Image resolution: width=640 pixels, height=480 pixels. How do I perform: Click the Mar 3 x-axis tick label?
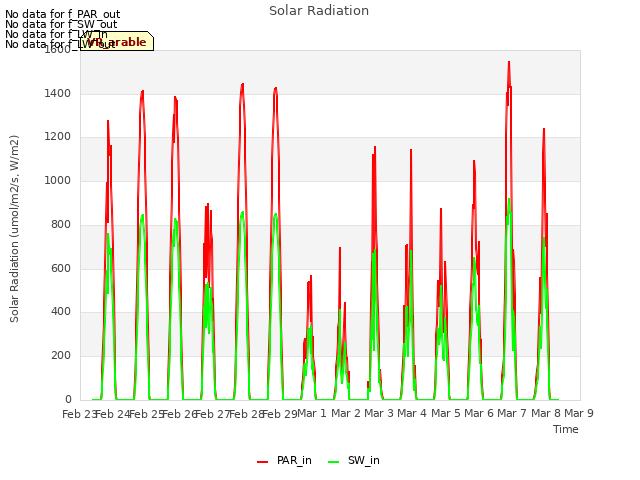[379, 413]
